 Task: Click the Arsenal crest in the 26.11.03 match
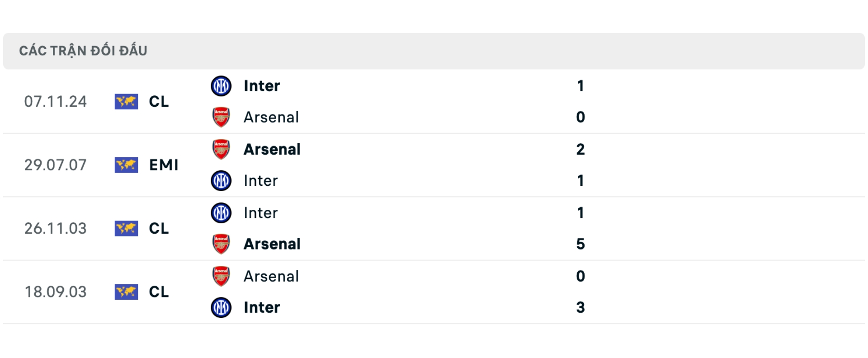[221, 244]
